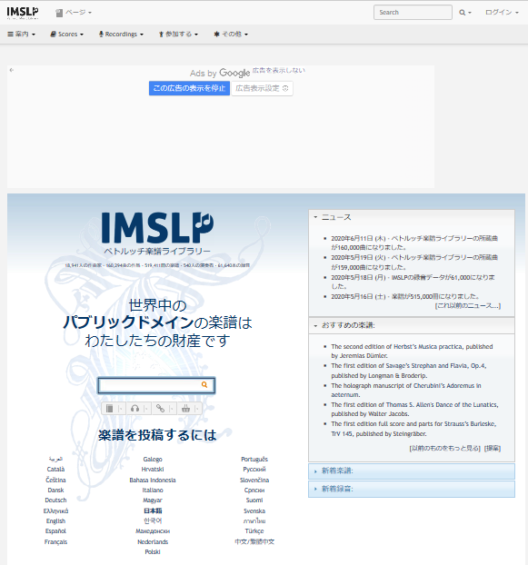
Task: Open the magnifier search options dropdown
Action: coord(465,13)
